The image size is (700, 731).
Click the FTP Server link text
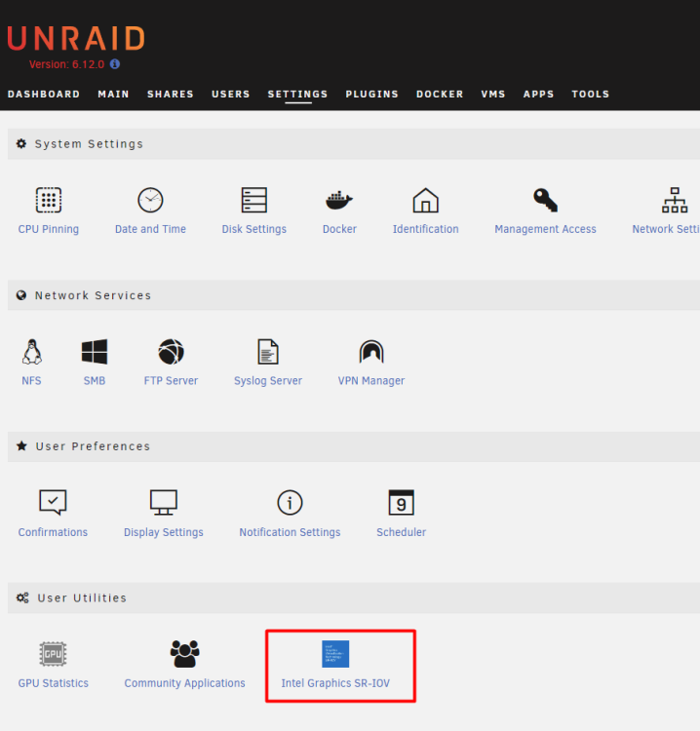tap(172, 380)
